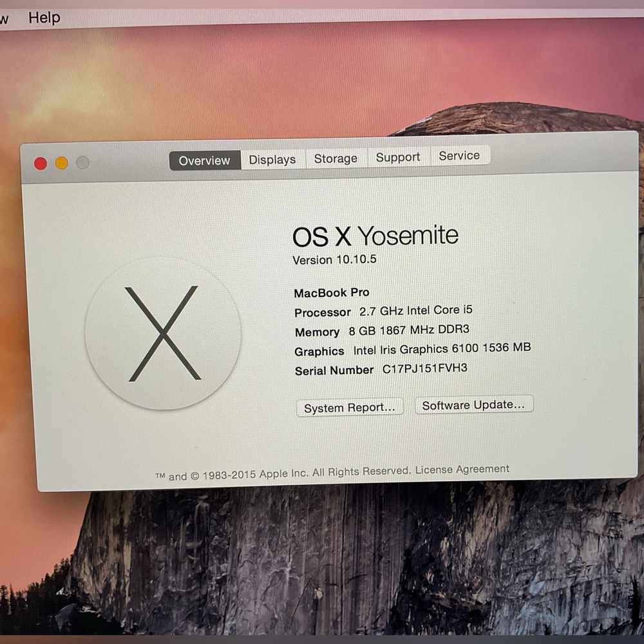Click the 8 GB 1867 MHz DDR3 value

click(x=409, y=330)
